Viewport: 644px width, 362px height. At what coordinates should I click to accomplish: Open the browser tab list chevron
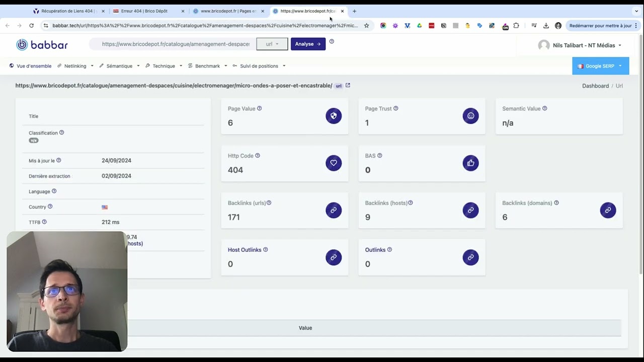636,11
